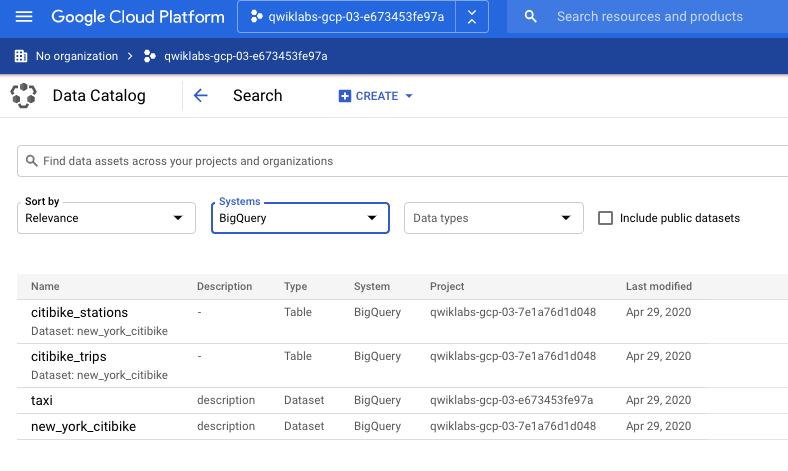Click the Description column header
The height and width of the screenshot is (471, 788).
(225, 287)
